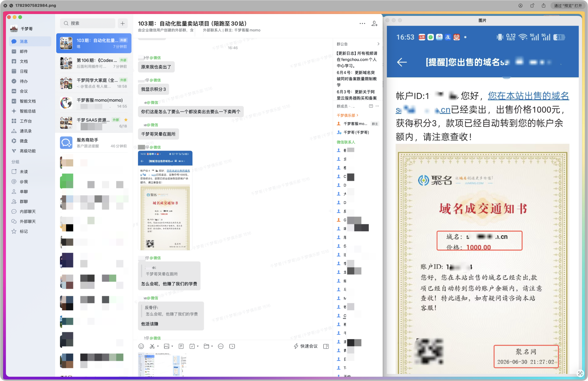Click the rotate icon in preview title bar
The image size is (588, 381).
532,6
